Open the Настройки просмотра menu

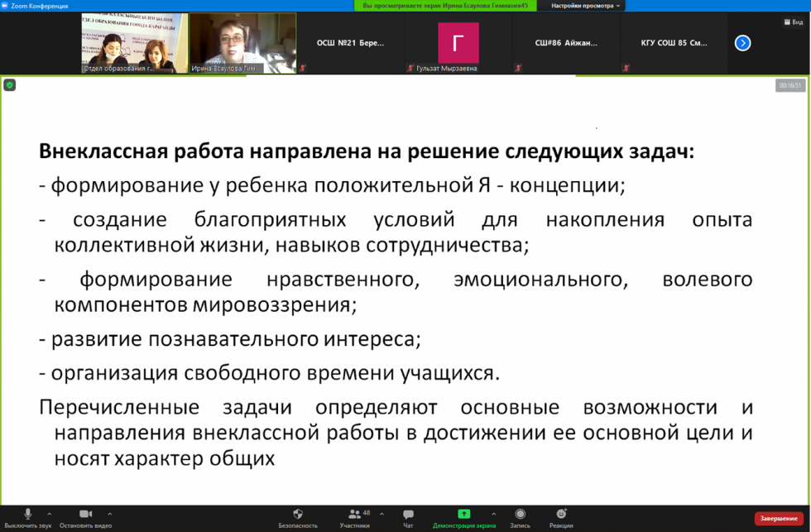point(586,6)
